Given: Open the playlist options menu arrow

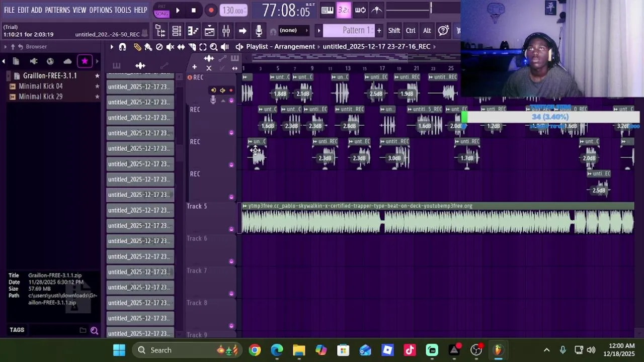Looking at the screenshot, I should 112,47.
